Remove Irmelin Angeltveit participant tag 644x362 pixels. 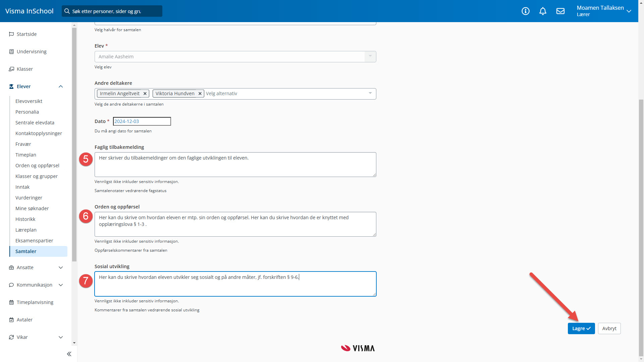point(145,94)
